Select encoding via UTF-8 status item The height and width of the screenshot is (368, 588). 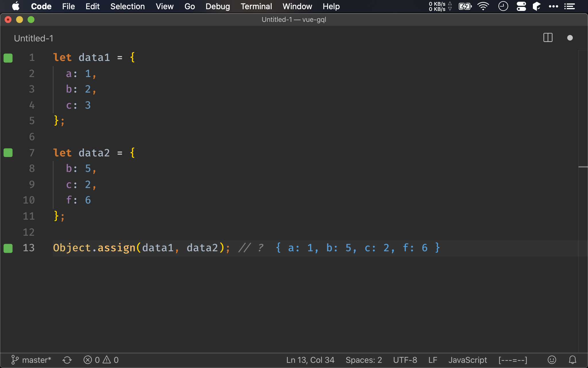point(405,360)
